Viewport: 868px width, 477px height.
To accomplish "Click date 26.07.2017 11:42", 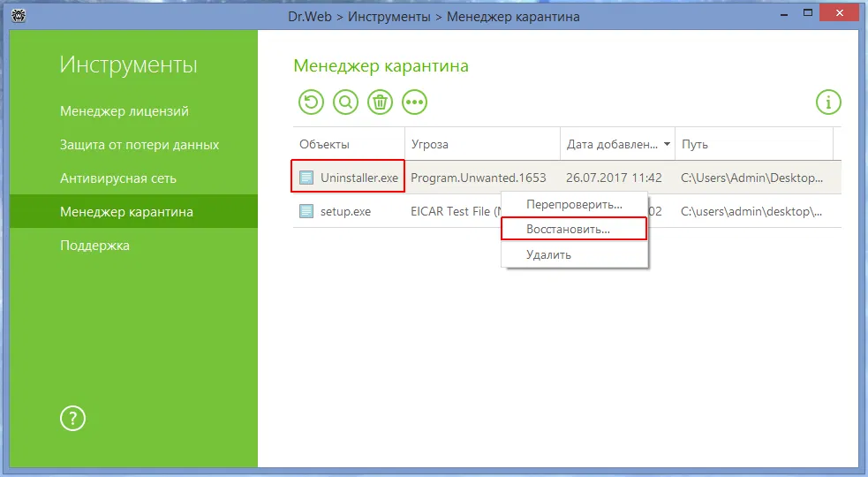I will click(x=614, y=178).
